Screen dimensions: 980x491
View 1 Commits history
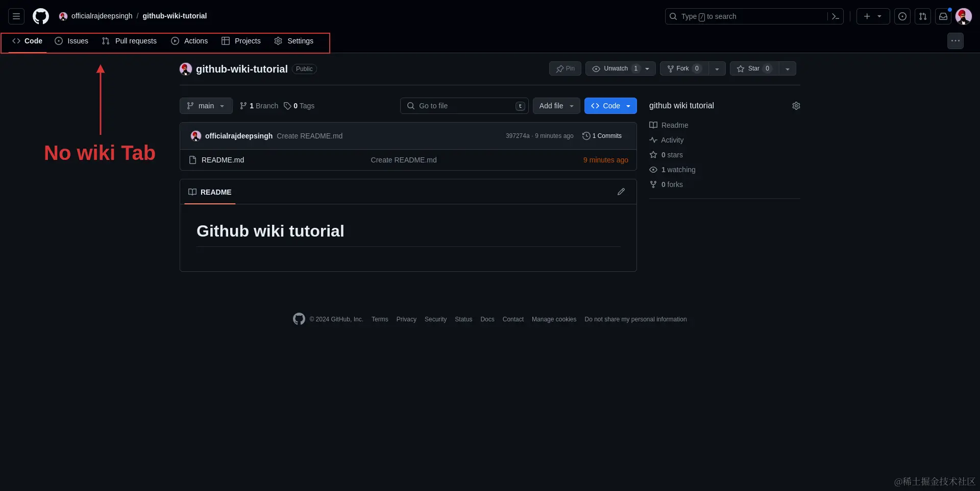click(602, 136)
